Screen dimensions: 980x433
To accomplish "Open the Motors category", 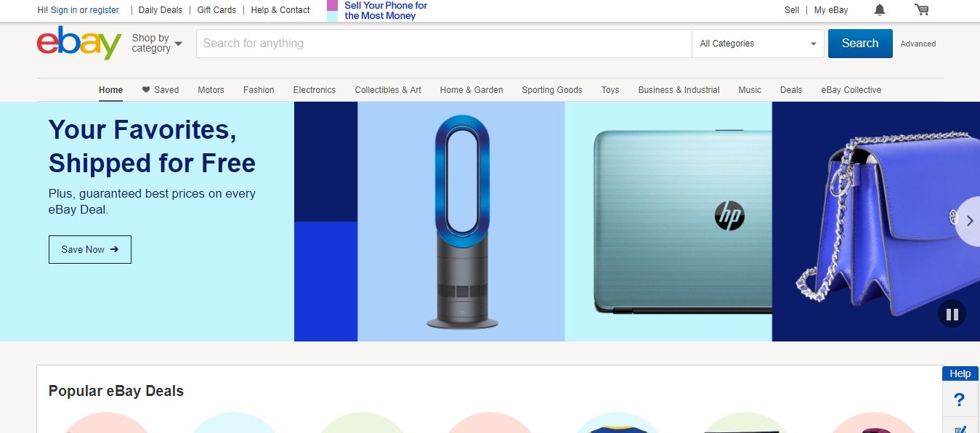I will click(211, 90).
